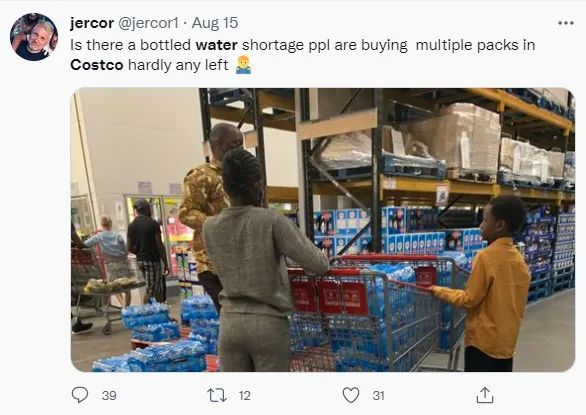Open the Costco warehouse photo

click(323, 230)
